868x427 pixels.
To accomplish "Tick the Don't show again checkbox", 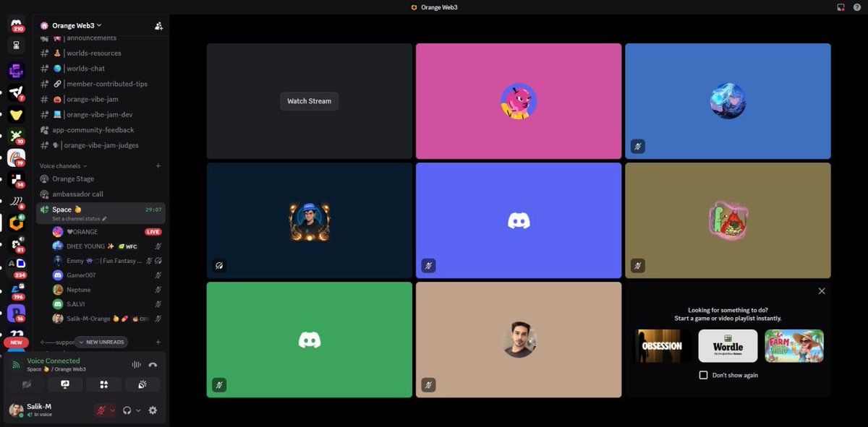I will [x=703, y=375].
